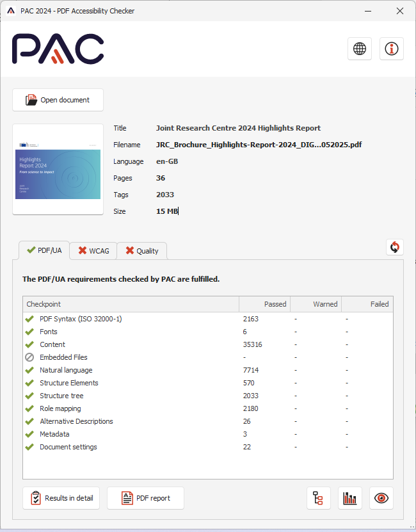Click the green checkmark beside PDF Syntax
Screen dimensions: 416x532
(x=29, y=319)
